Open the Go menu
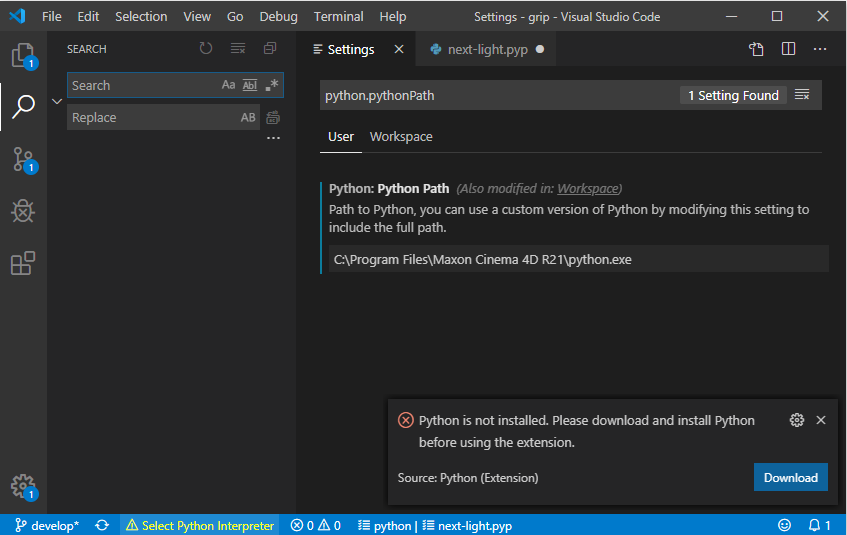Viewport: 847px width, 535px height. click(x=235, y=17)
